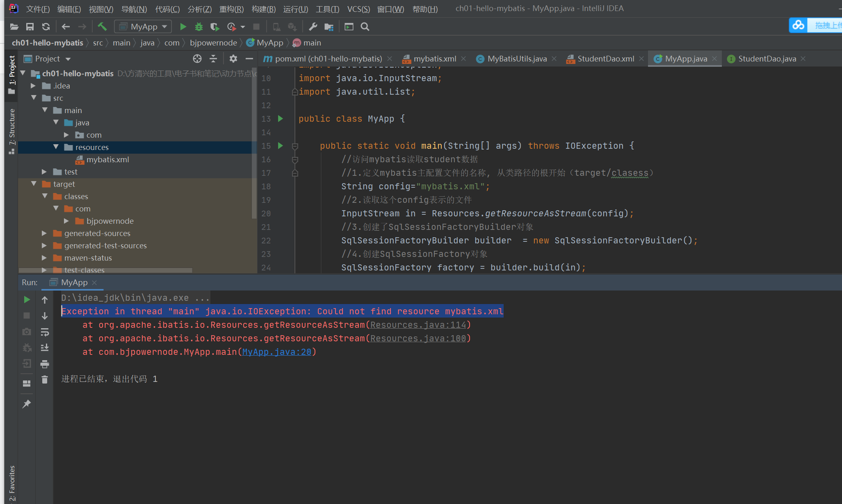The width and height of the screenshot is (842, 504).
Task: Rerun MyApp from the Run panel play icon
Action: tap(26, 299)
